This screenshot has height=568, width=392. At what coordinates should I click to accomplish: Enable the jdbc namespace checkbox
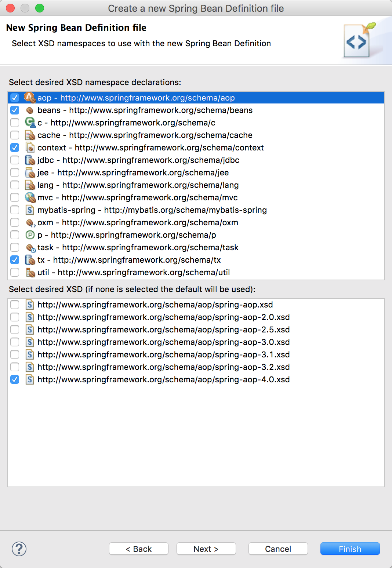[15, 160]
